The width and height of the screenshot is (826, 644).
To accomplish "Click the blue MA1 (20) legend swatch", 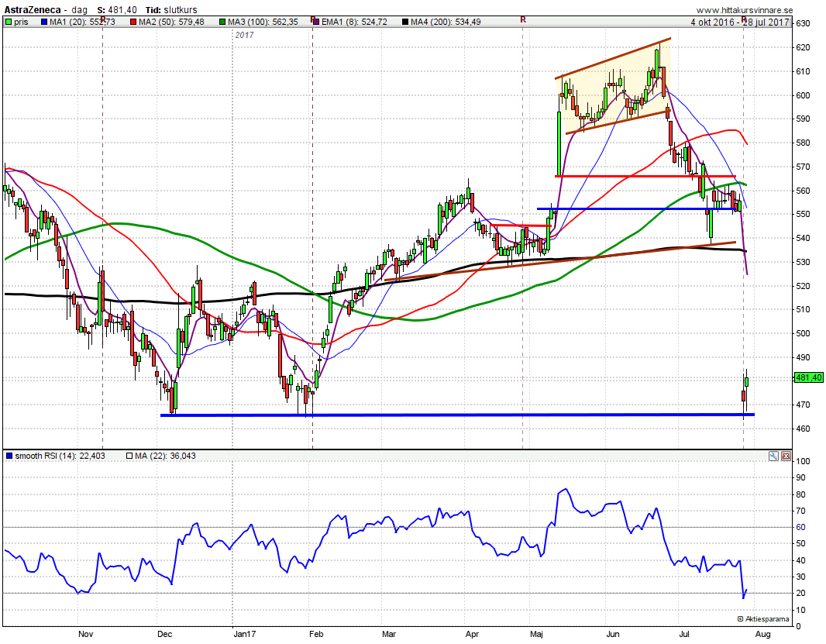I will click(x=44, y=22).
